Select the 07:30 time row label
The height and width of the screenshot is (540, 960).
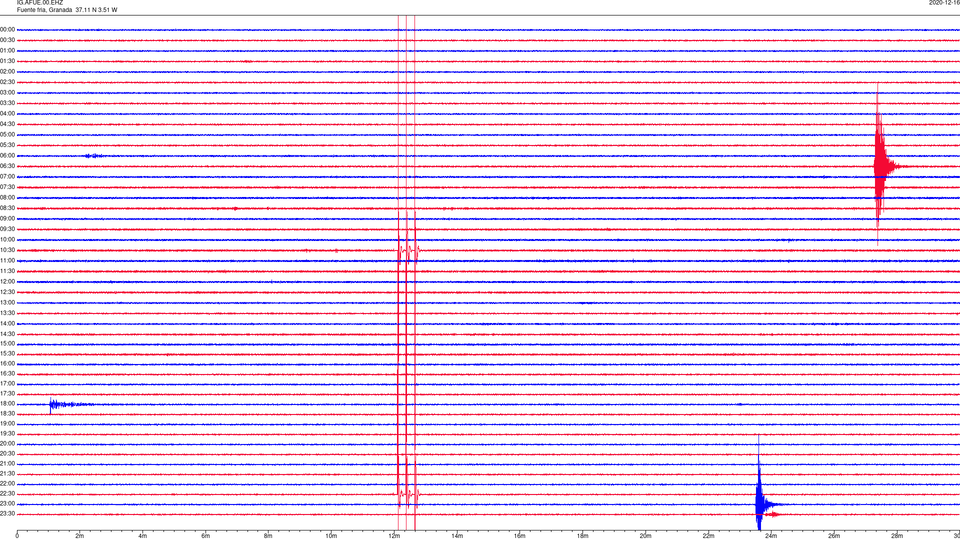(7, 187)
